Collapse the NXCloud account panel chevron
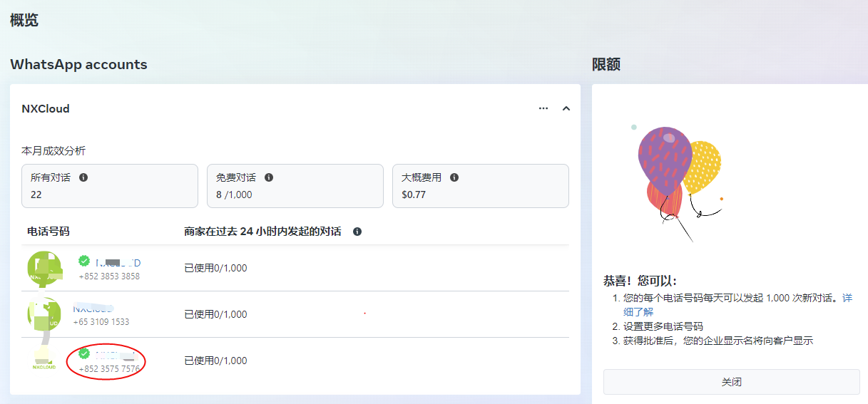This screenshot has width=868, height=404. tap(566, 108)
